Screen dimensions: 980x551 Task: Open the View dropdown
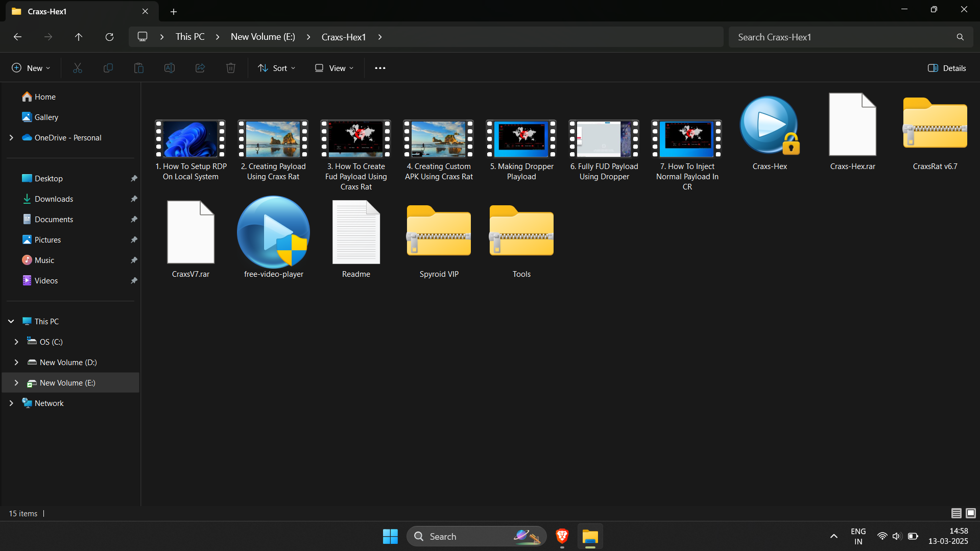coord(334,68)
